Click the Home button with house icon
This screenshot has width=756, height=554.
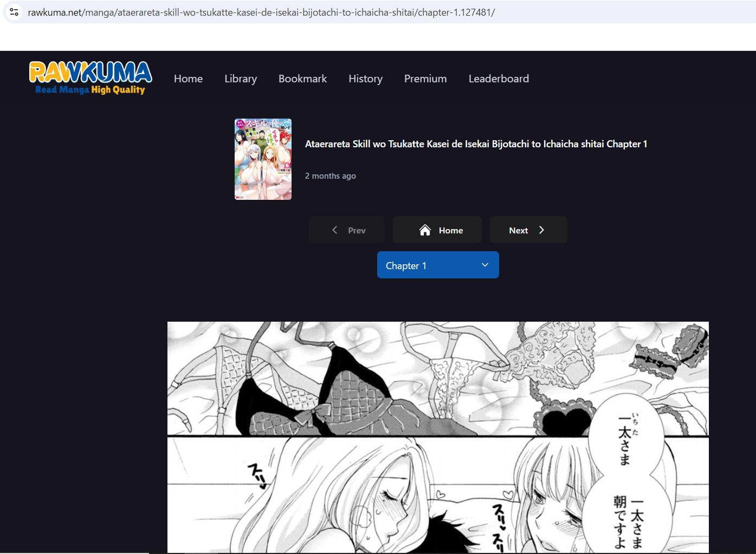(x=437, y=230)
